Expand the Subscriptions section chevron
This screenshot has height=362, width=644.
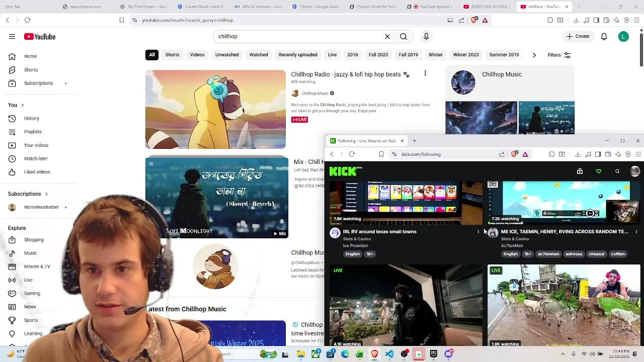pyautogui.click(x=46, y=194)
